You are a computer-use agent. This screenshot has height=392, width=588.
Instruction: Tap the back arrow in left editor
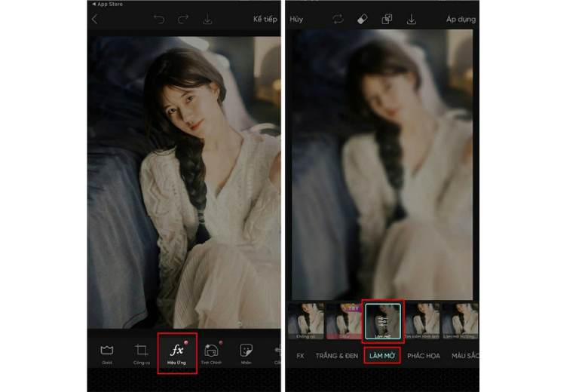coord(94,19)
